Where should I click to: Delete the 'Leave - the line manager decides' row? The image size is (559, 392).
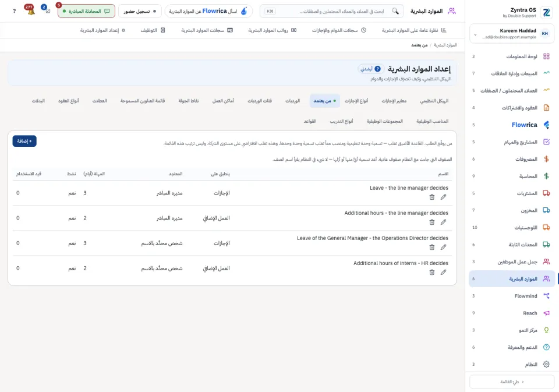pyautogui.click(x=431, y=197)
